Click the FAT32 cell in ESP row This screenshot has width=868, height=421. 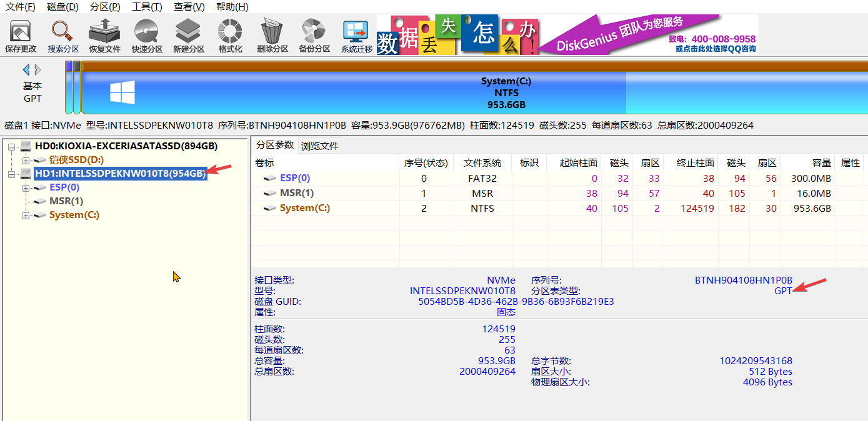pos(482,179)
